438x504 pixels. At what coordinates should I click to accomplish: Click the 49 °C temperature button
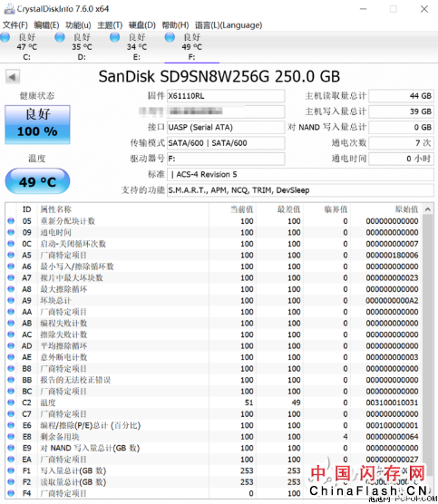37,181
